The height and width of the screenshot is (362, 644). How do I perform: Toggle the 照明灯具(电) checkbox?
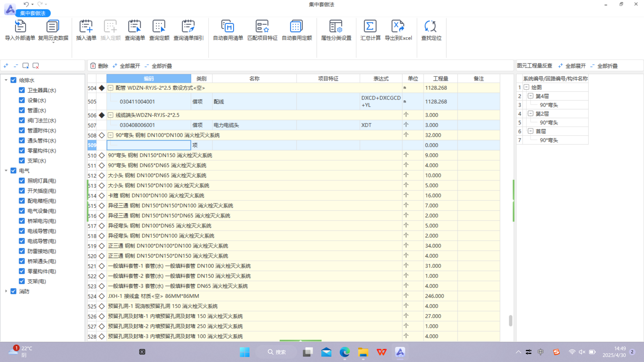[22, 181]
